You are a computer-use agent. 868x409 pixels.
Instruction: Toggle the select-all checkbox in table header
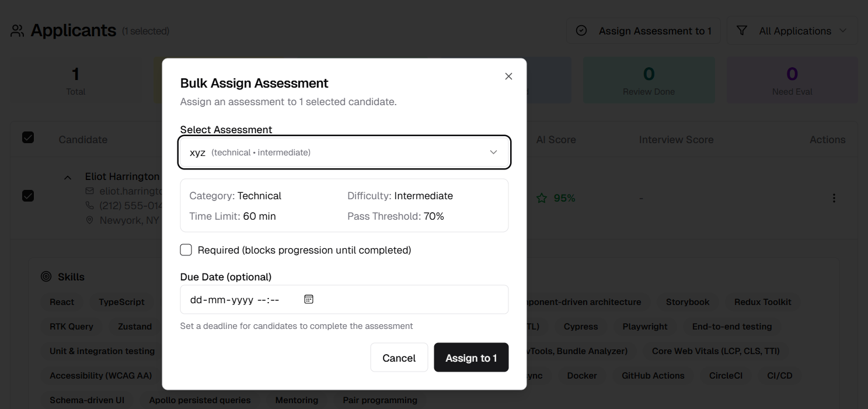[x=28, y=138]
